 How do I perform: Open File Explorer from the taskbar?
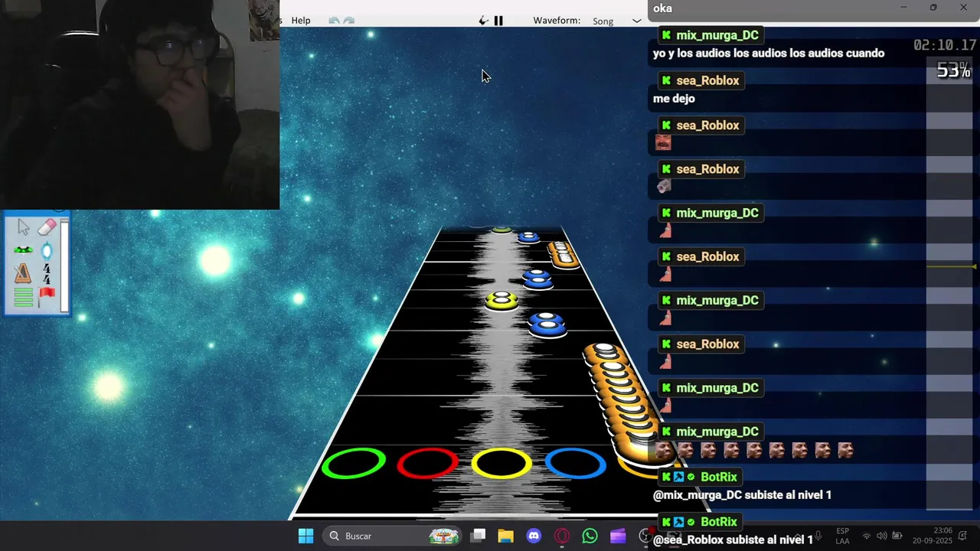click(x=505, y=536)
